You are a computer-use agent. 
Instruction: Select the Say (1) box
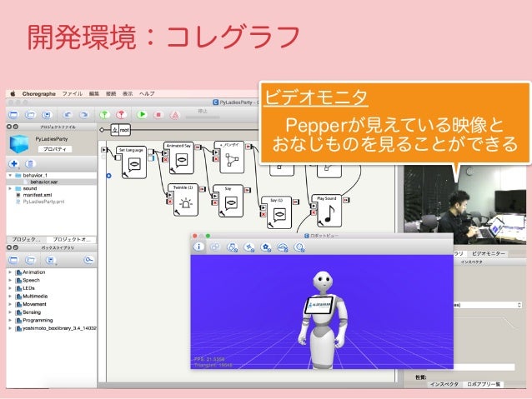(277, 212)
